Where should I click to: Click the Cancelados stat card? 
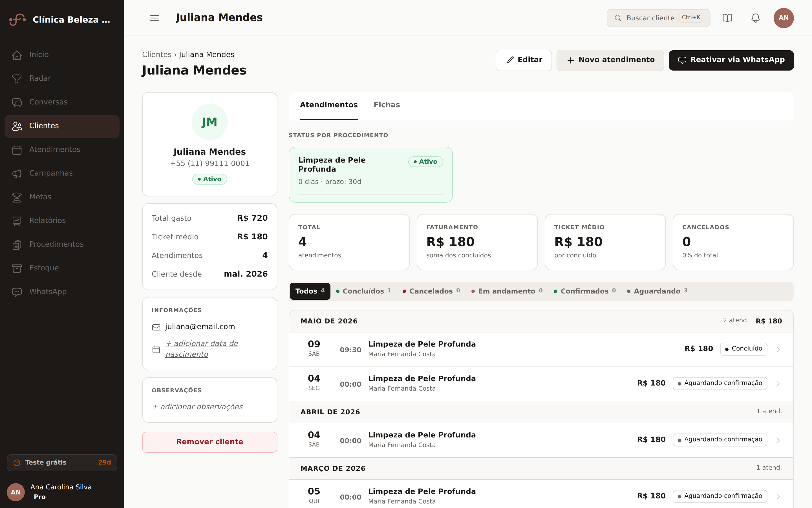(x=733, y=242)
